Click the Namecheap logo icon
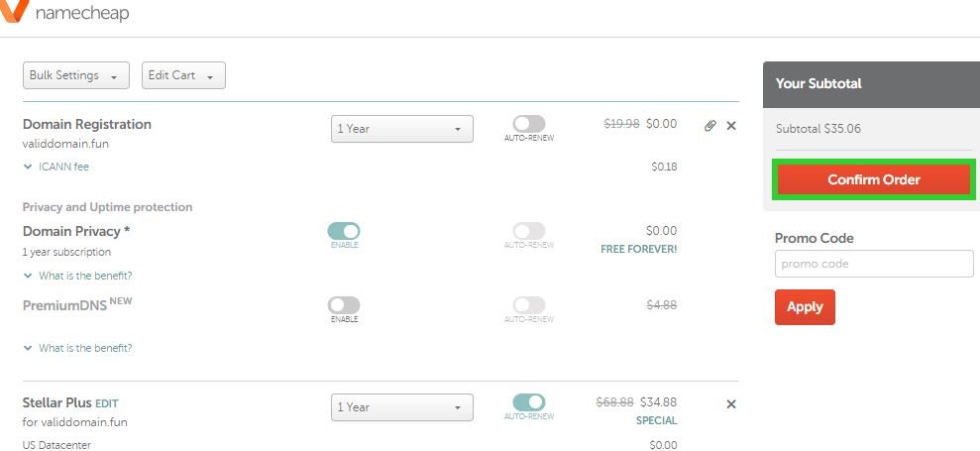Image resolution: width=980 pixels, height=451 pixels. 14,10
